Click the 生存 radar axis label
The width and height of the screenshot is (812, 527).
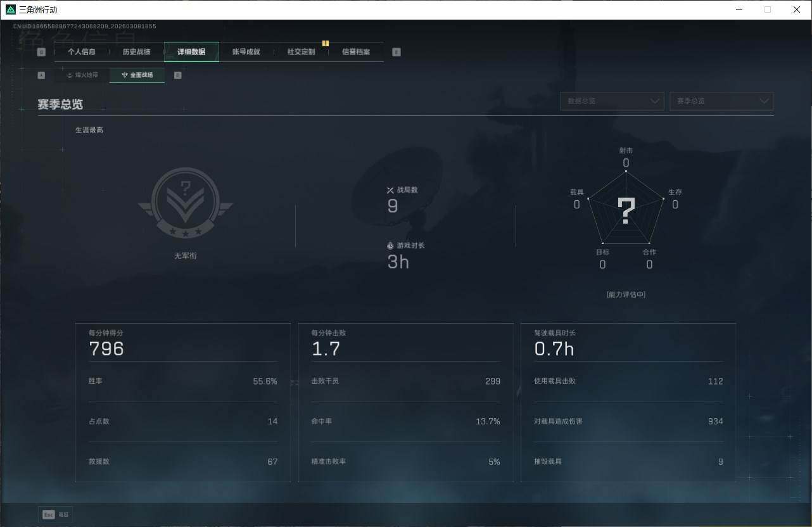click(x=675, y=192)
